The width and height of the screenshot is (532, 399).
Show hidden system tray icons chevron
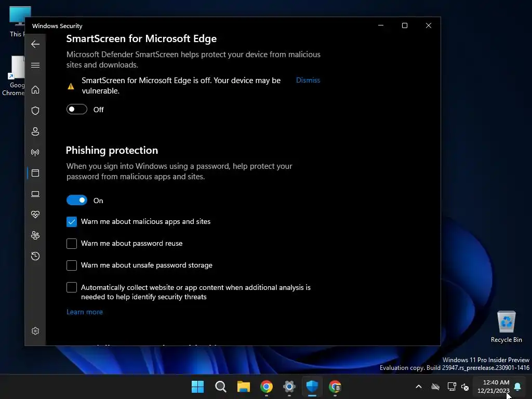419,387
